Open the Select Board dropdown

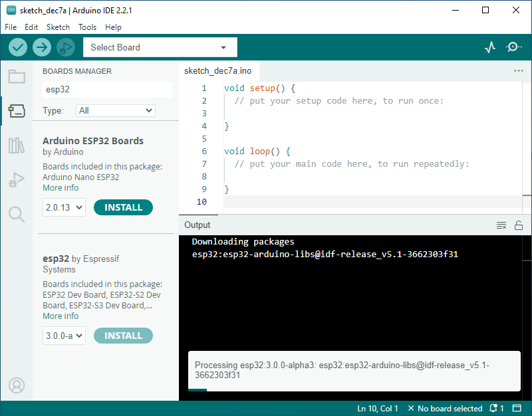tap(160, 47)
